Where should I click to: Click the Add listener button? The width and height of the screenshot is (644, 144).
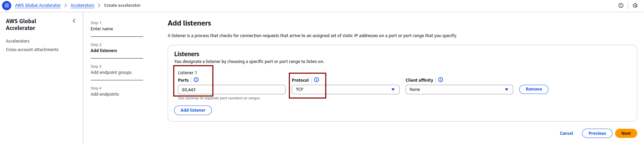(193, 110)
